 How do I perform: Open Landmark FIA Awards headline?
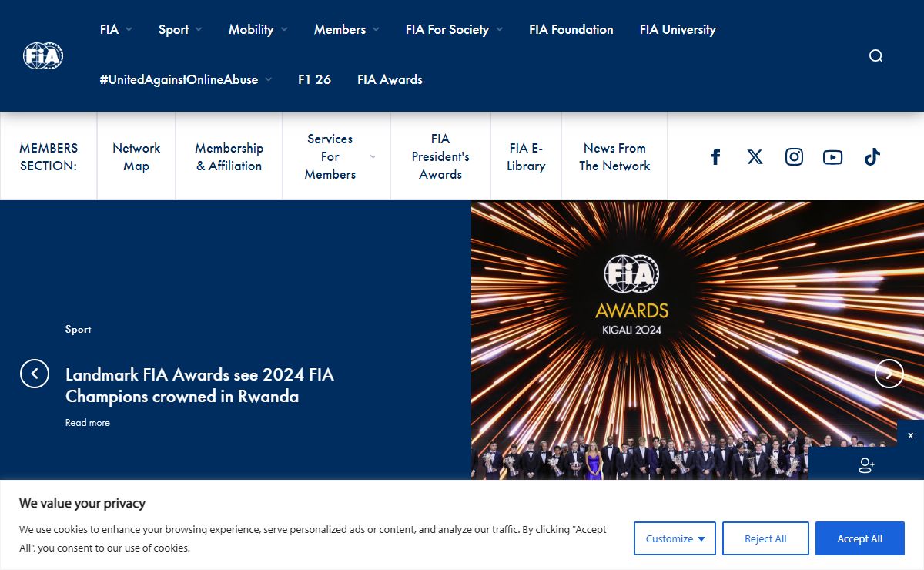point(199,385)
